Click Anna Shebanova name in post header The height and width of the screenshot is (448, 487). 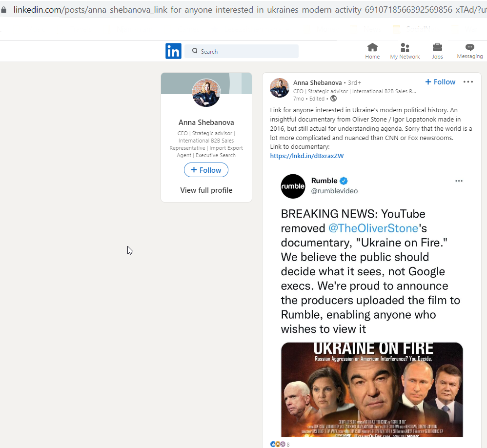(317, 82)
